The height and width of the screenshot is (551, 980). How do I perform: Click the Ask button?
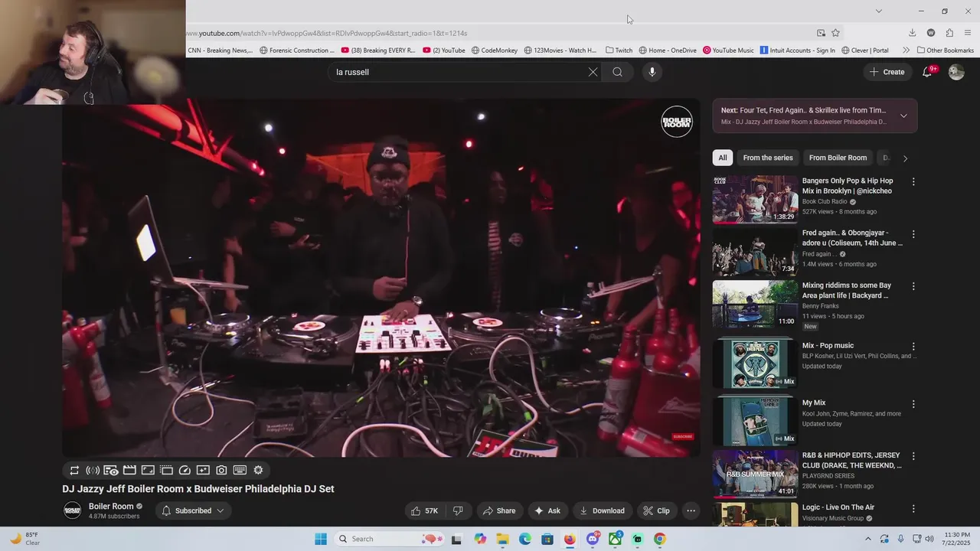pos(547,511)
